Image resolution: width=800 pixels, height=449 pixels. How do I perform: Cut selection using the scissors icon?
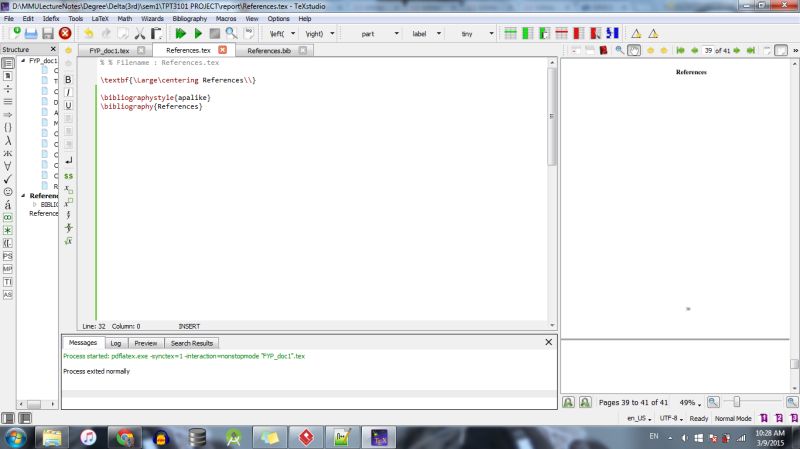coord(140,34)
